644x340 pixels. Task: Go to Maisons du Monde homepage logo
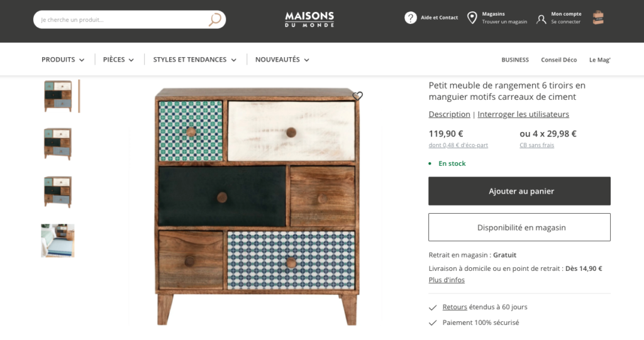click(x=309, y=19)
